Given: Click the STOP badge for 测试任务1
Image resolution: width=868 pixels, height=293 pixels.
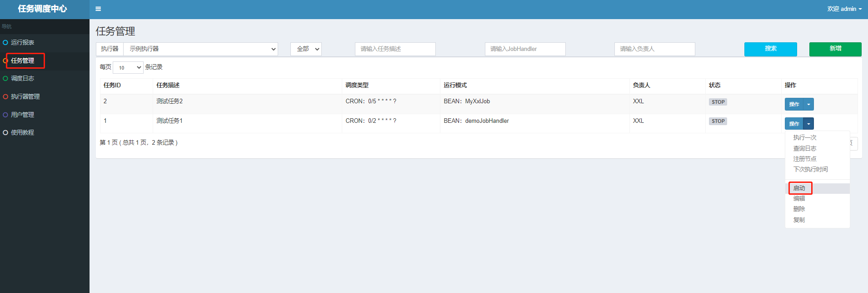Looking at the screenshot, I should pyautogui.click(x=718, y=121).
